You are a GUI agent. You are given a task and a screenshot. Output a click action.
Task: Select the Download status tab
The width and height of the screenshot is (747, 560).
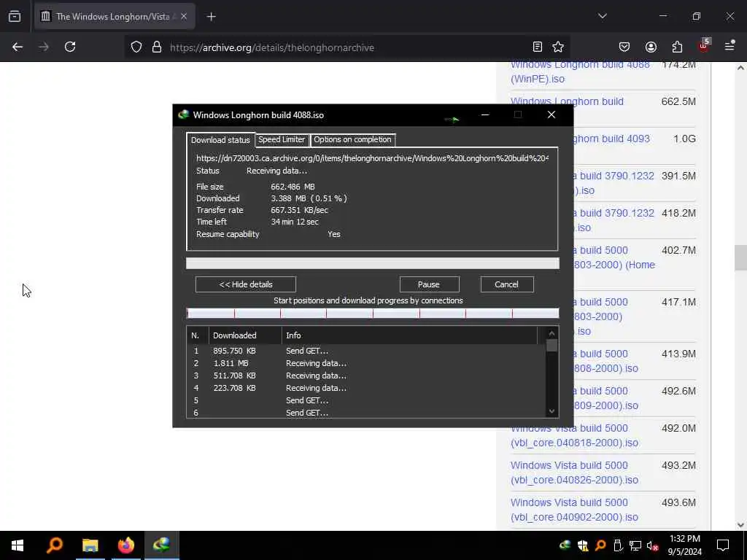[x=220, y=140]
